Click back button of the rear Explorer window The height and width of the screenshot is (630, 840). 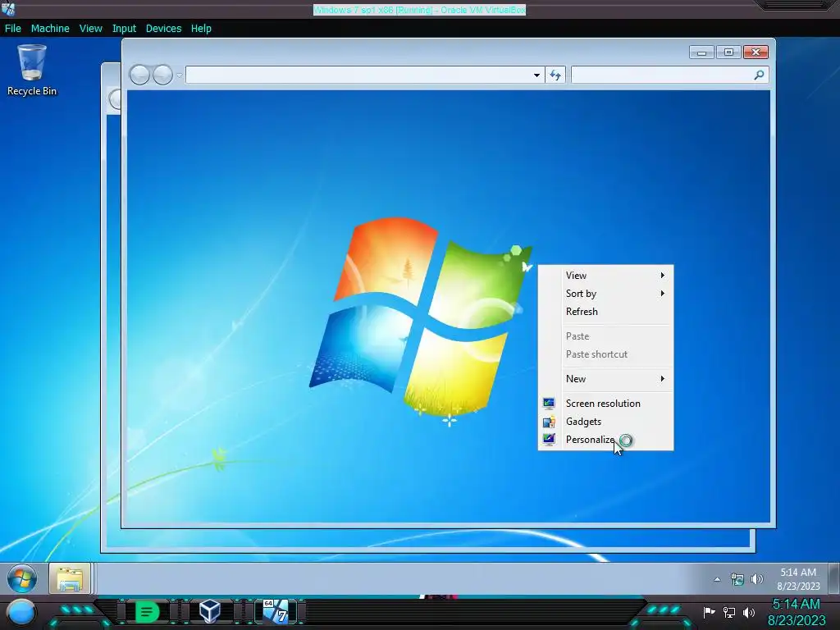click(x=115, y=98)
